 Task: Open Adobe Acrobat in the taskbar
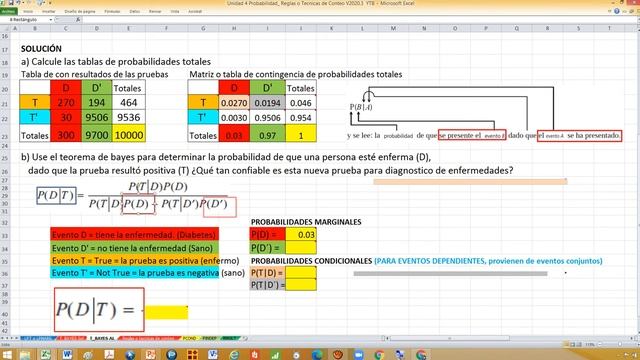pyautogui.click(x=109, y=355)
